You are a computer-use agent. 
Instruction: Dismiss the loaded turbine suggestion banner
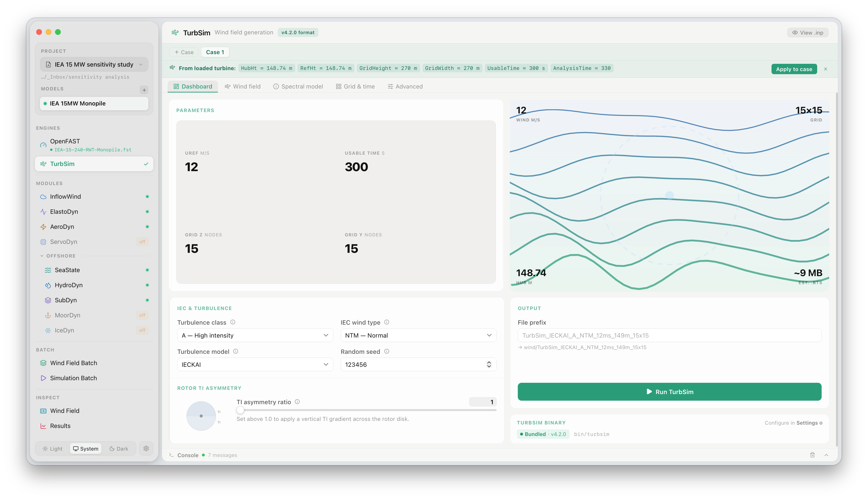[826, 69]
